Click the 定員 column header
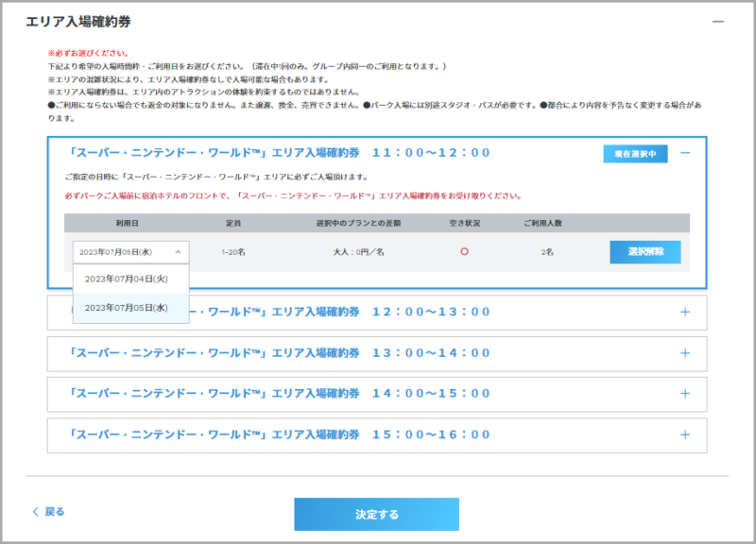Image resolution: width=756 pixels, height=544 pixels. point(233,223)
